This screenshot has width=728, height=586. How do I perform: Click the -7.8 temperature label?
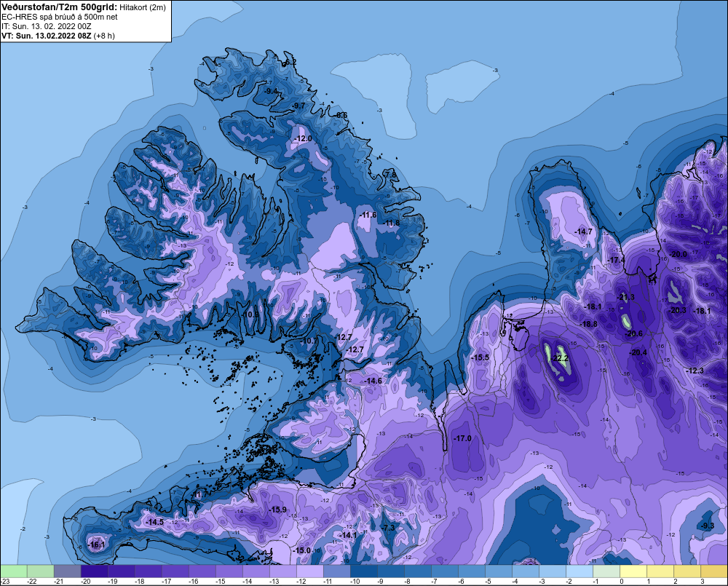390,174
